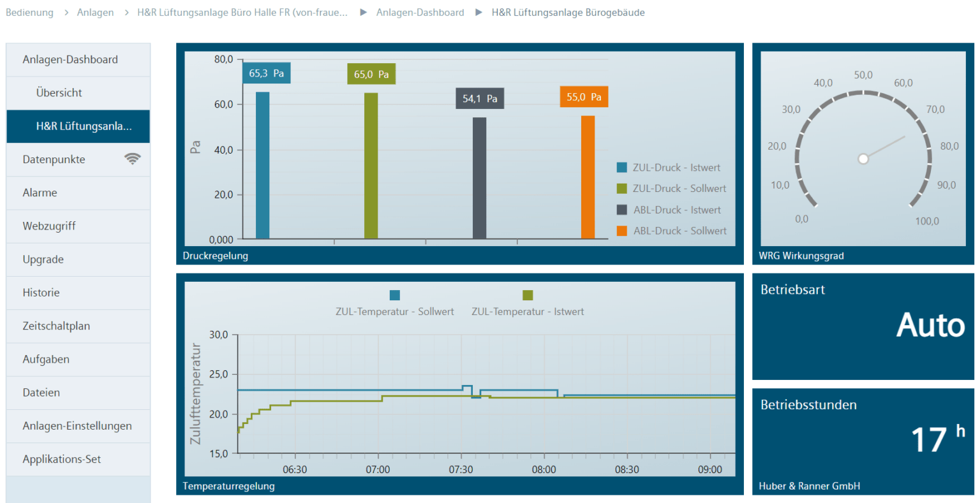Screen dimensions: 980x503
Task: Expand the Historie section
Action: [41, 293]
